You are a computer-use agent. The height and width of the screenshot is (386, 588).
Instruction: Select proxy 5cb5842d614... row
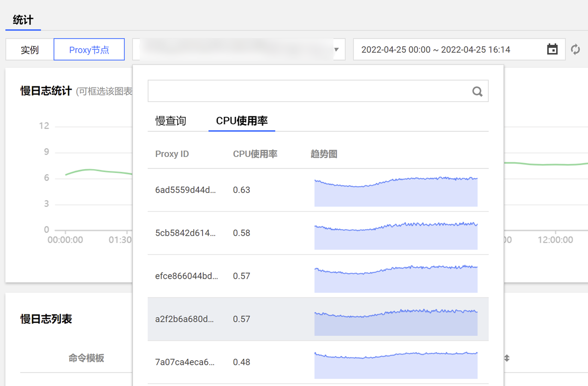185,233
